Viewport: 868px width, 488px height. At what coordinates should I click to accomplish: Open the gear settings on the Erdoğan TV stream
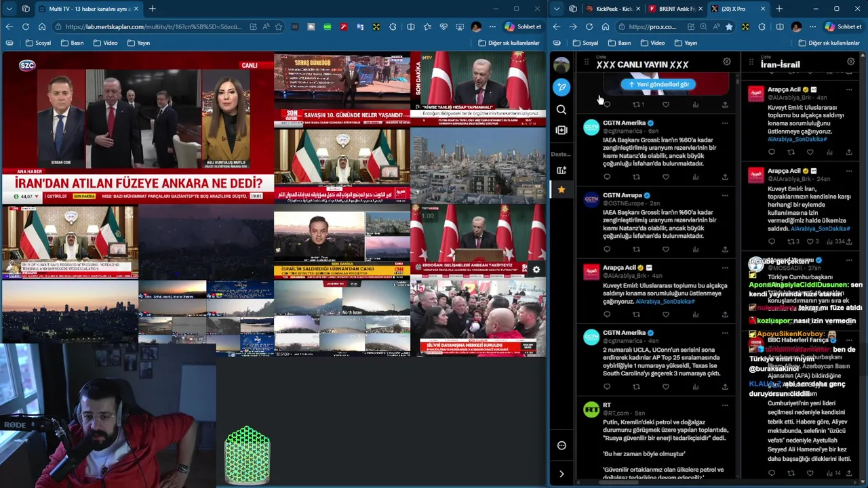536,269
